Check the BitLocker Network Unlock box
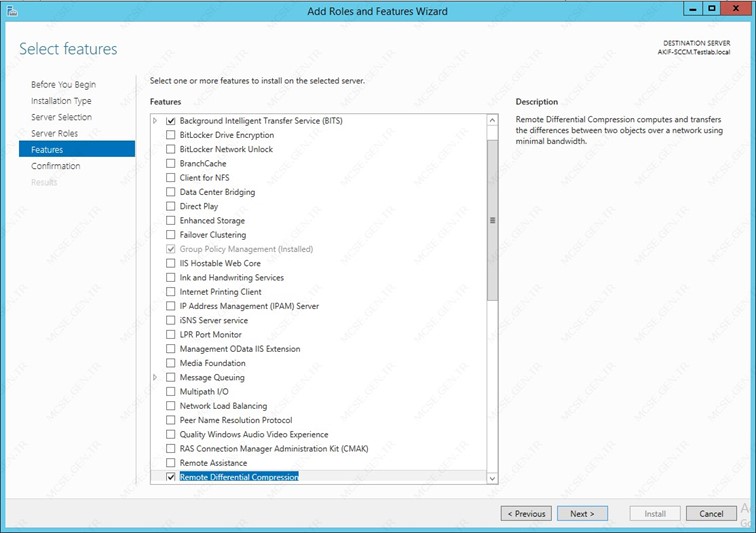Screen dimensions: 756x533 (170, 149)
